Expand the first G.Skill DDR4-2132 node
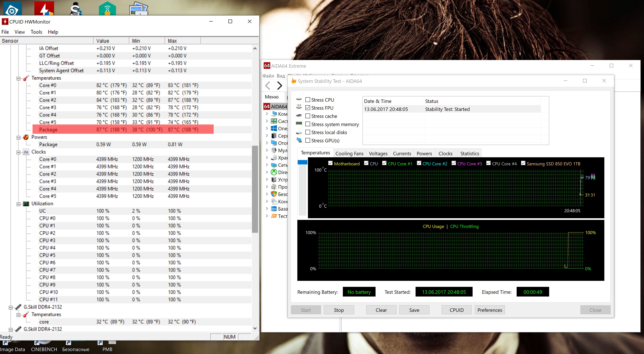The image size is (644, 354). coord(10,307)
